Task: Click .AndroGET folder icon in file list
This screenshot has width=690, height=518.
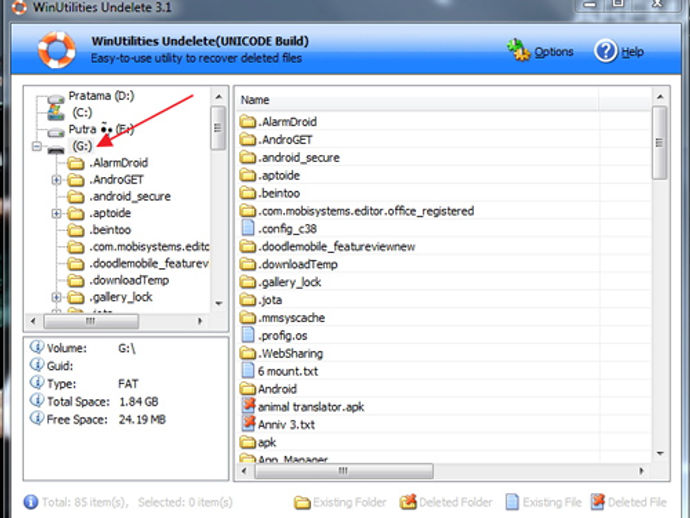Action: tap(248, 140)
